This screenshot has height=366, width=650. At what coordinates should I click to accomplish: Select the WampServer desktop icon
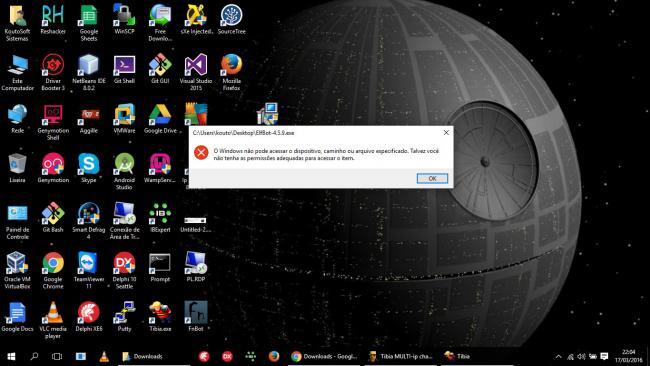coord(160,168)
